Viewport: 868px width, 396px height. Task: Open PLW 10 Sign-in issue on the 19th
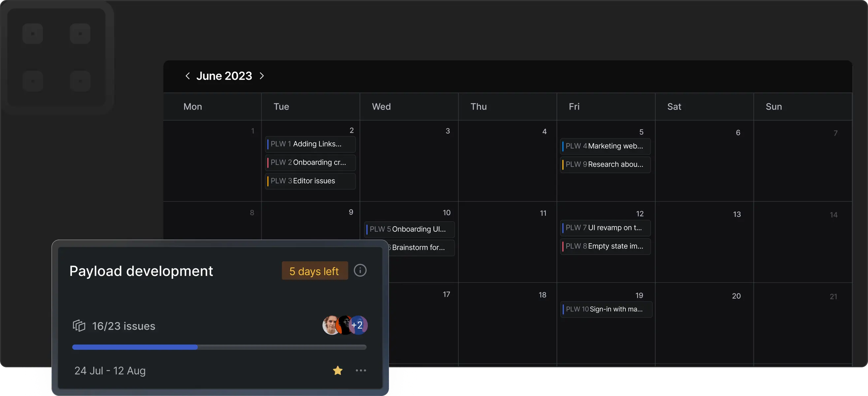coord(606,309)
